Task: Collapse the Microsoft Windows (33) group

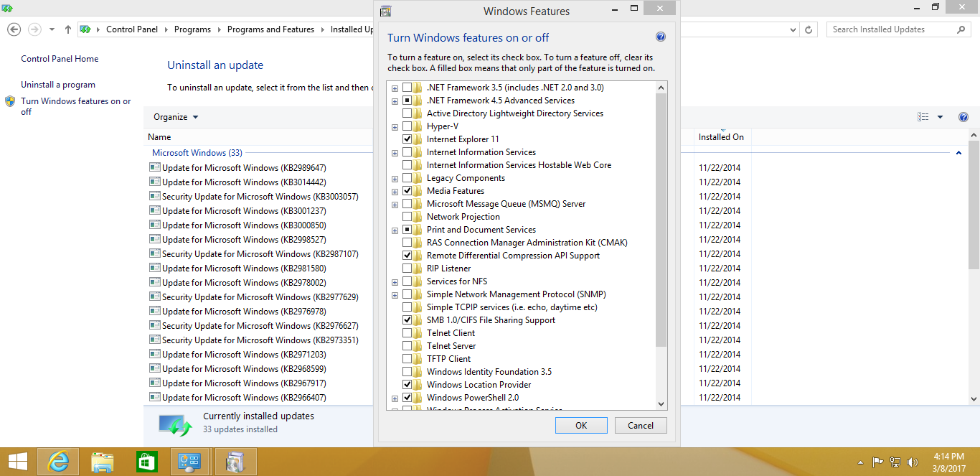Action: [959, 153]
